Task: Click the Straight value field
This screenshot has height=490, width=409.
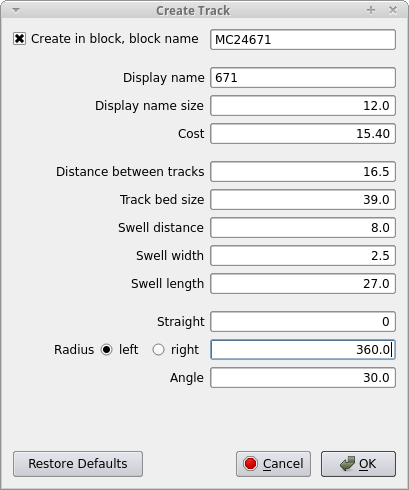Action: (x=303, y=322)
